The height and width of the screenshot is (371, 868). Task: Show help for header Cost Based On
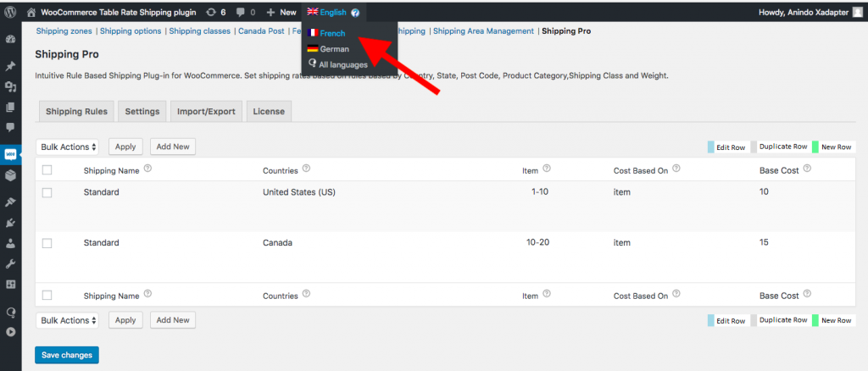click(676, 169)
